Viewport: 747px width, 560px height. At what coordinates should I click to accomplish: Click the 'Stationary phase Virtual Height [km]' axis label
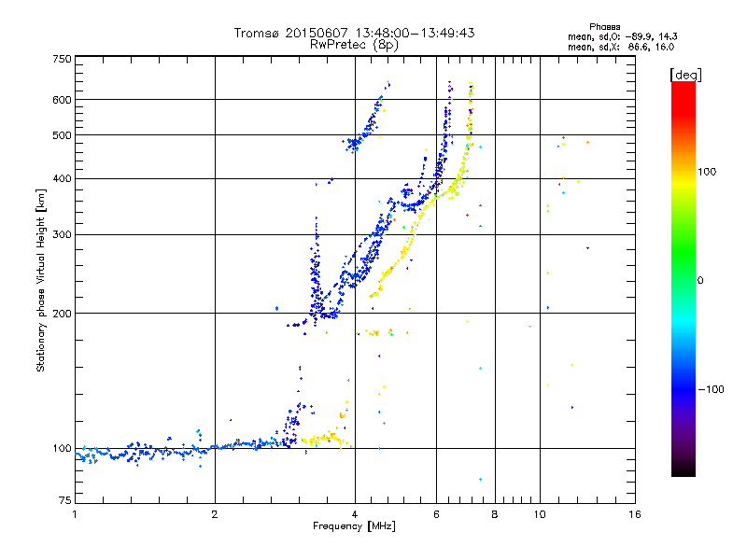(41, 281)
